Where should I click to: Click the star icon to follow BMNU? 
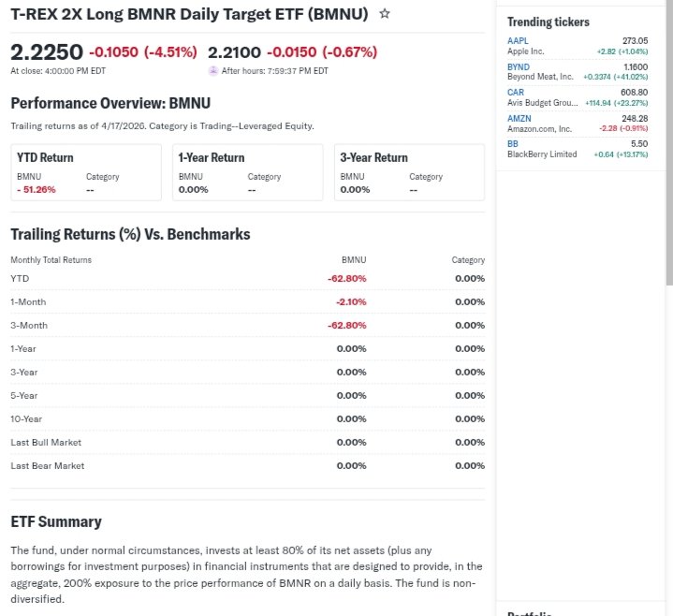tap(386, 14)
